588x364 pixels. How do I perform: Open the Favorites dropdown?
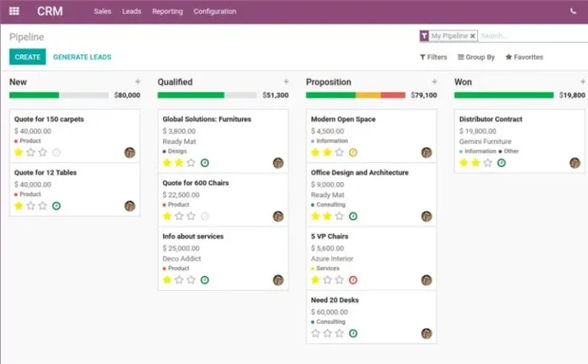pos(524,57)
